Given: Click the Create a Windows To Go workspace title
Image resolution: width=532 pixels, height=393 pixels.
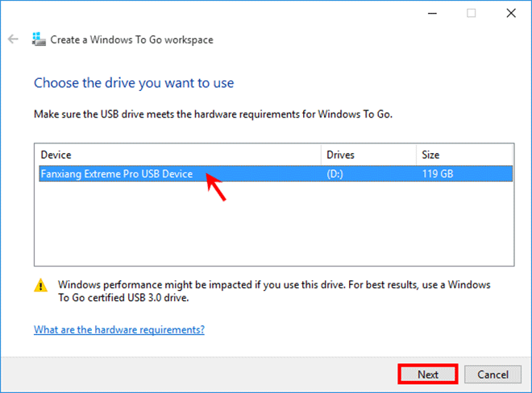Looking at the screenshot, I should point(131,39).
